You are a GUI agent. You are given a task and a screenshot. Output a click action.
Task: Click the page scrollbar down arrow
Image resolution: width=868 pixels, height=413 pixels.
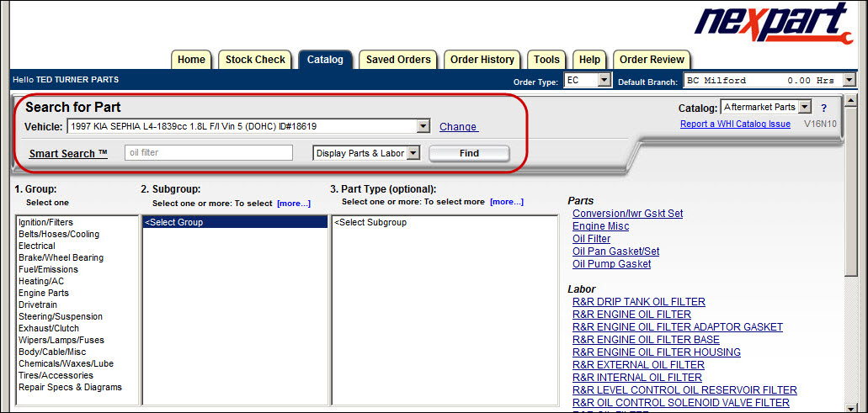tap(851, 407)
